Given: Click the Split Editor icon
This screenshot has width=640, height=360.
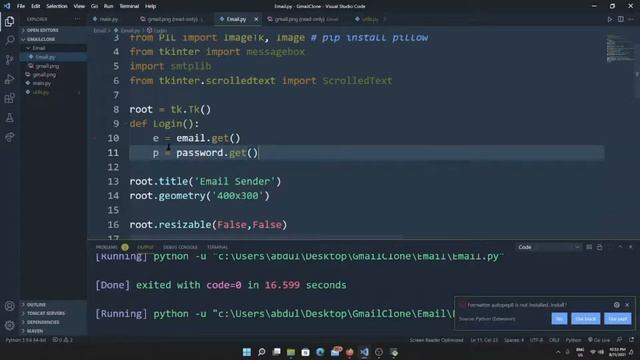Looking at the screenshot, I should [620, 19].
